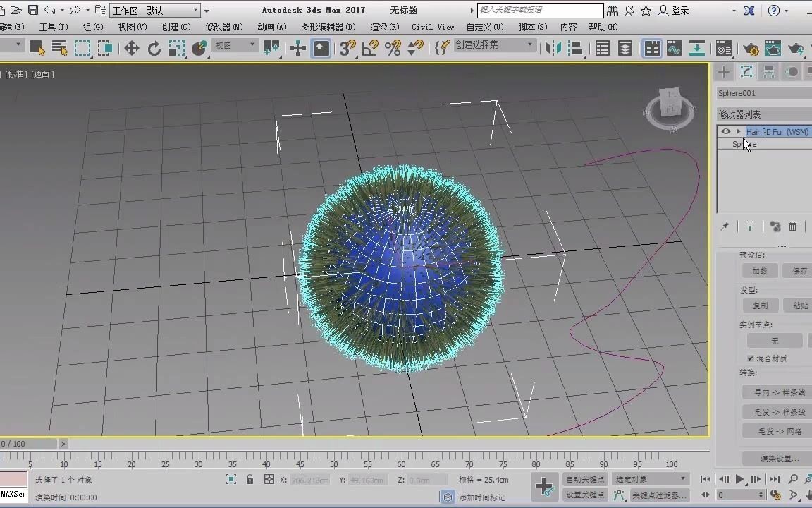The height and width of the screenshot is (508, 812).
Task: Play the animation
Action: tap(739, 479)
